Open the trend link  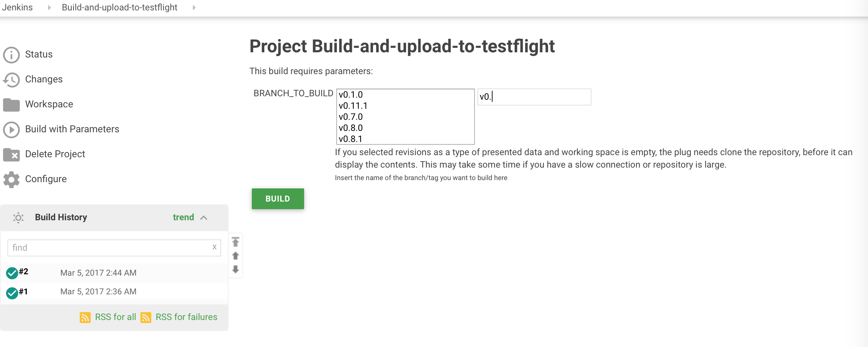click(183, 217)
